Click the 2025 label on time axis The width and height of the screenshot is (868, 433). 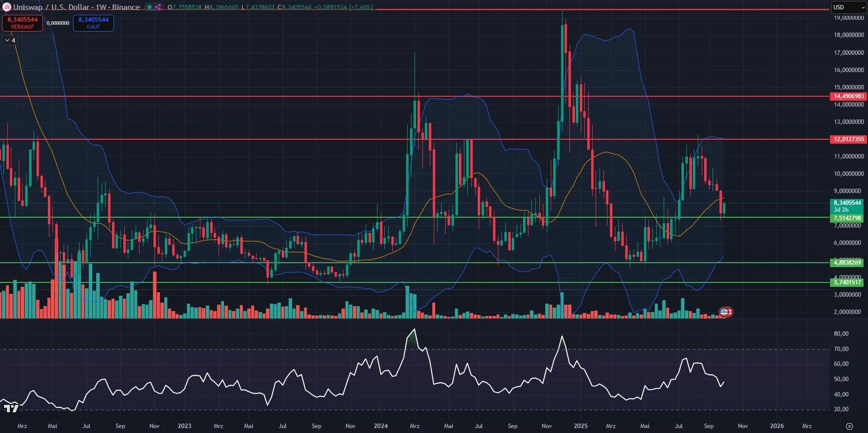(x=580, y=426)
